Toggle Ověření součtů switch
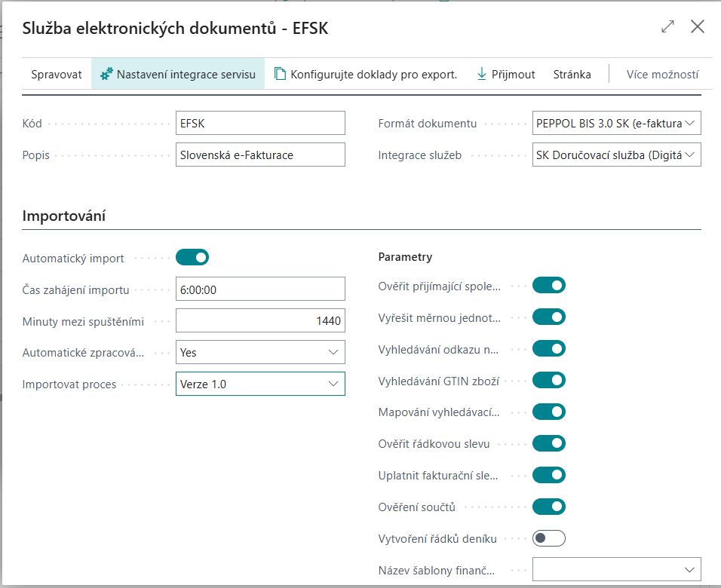This screenshot has height=588, width=721. 549,507
